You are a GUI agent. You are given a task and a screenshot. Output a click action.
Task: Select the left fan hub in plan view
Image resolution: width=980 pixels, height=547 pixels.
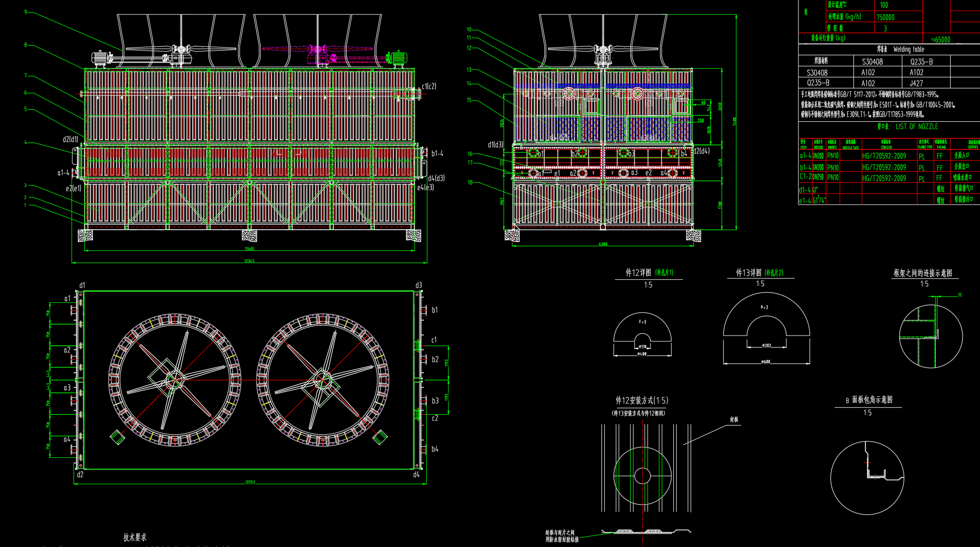coord(174,380)
